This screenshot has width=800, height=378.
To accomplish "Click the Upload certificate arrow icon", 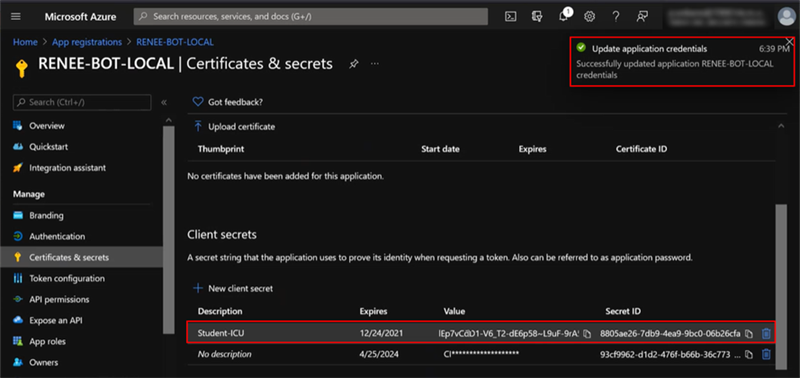I will pyautogui.click(x=198, y=127).
